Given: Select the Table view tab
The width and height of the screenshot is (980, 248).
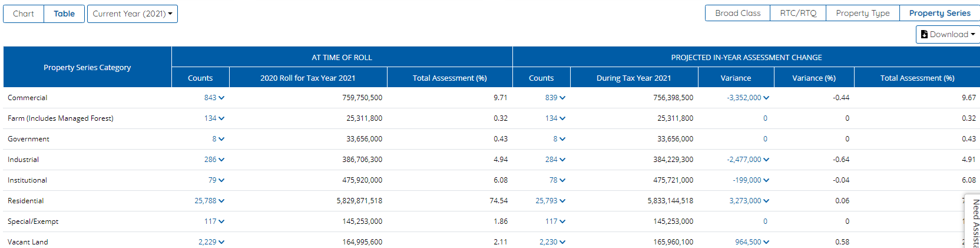Looking at the screenshot, I should (64, 14).
